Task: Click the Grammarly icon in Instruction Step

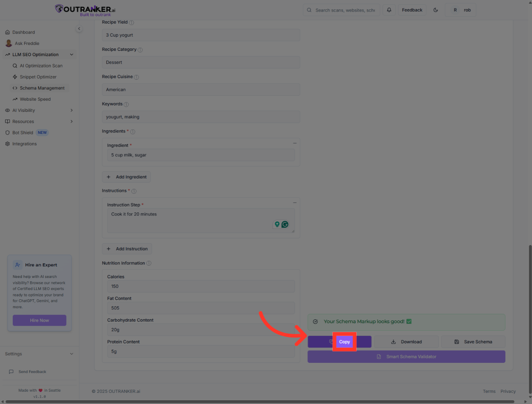Action: [x=285, y=224]
